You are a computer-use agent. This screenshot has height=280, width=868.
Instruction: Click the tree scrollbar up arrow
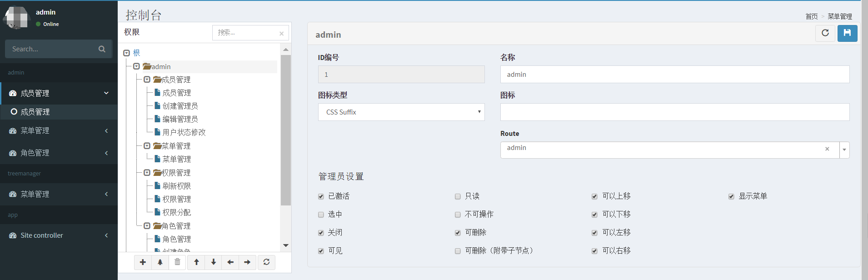click(286, 50)
